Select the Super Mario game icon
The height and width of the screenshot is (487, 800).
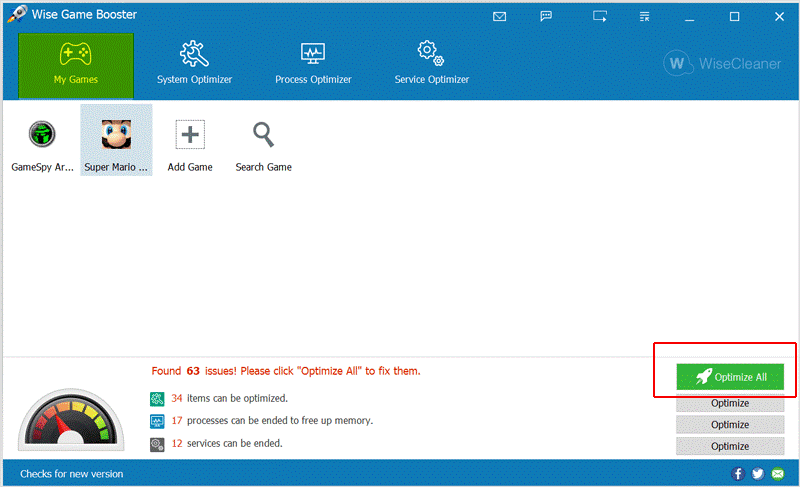click(116, 135)
